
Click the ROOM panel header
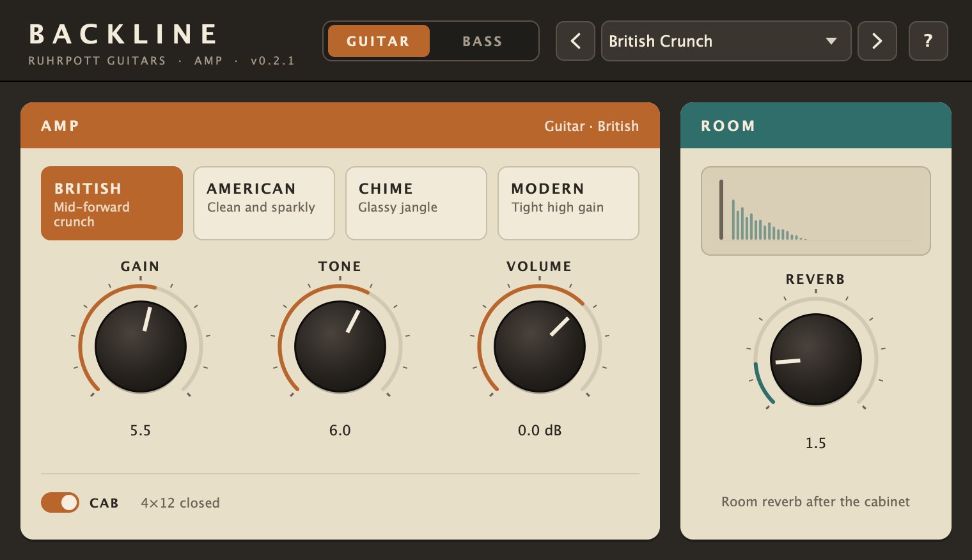(x=816, y=125)
